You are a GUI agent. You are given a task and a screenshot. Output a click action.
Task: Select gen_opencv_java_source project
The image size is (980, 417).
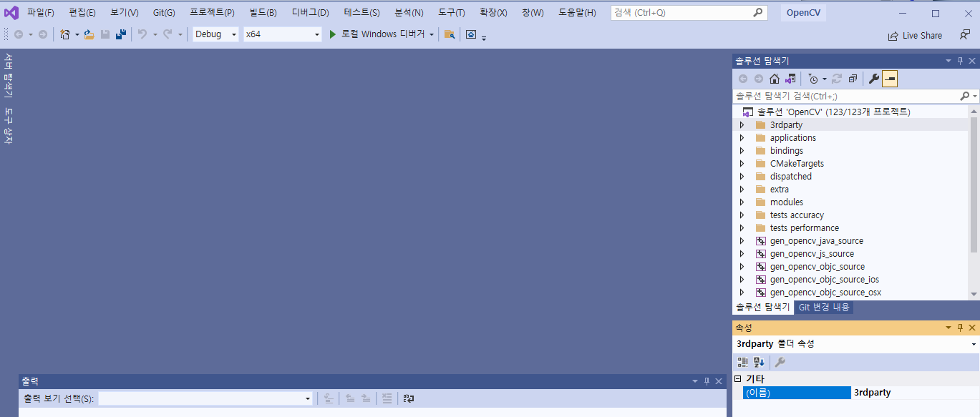[816, 241]
